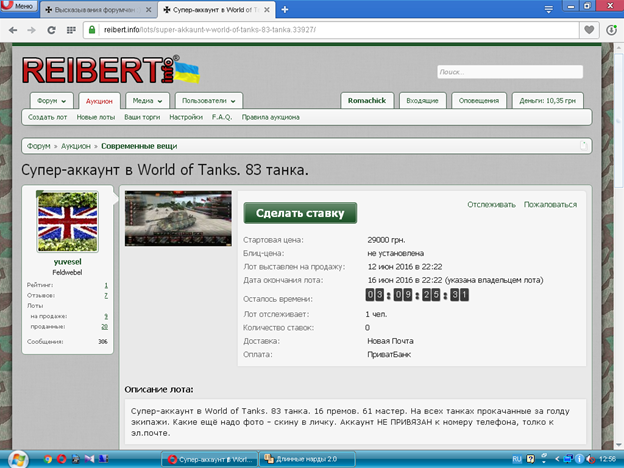Click the tray help question-mark icon
Screen dimensions: 624x468
point(530,459)
